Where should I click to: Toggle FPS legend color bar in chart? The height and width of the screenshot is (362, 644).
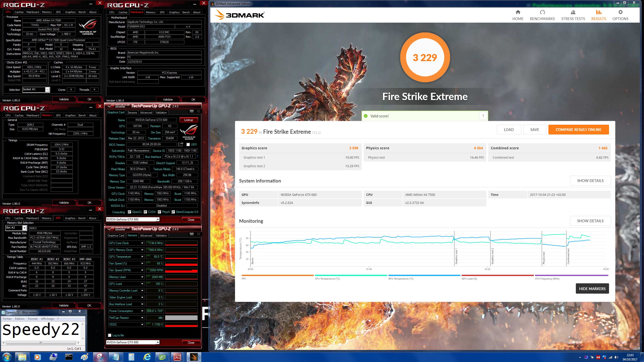coord(277,275)
